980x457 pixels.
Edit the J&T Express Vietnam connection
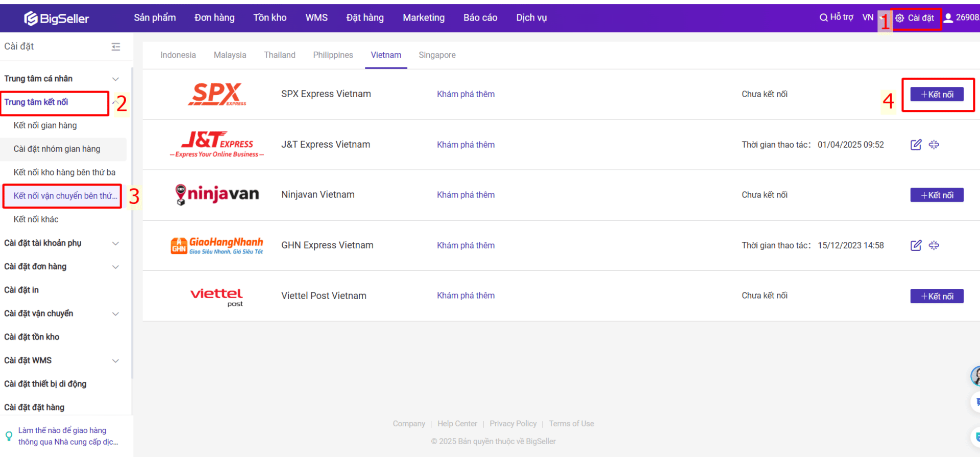916,145
